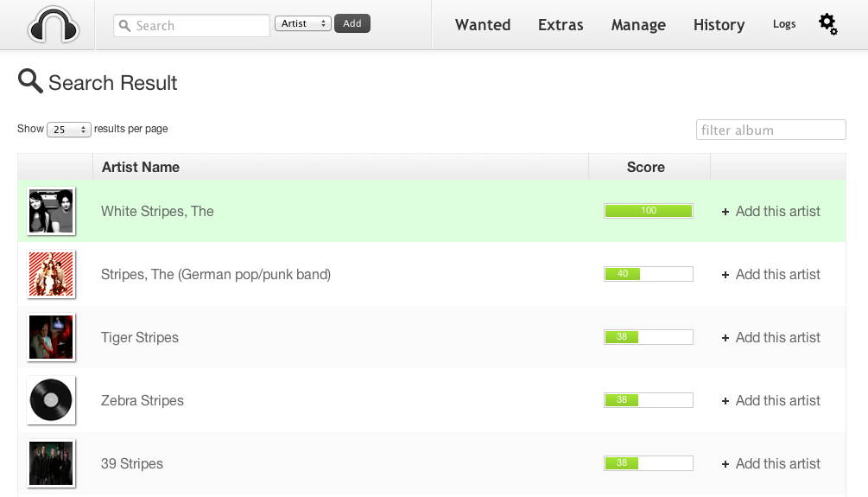Click the plus icon for 39 Stripes
Screen dimensions: 868x497
[725, 464]
